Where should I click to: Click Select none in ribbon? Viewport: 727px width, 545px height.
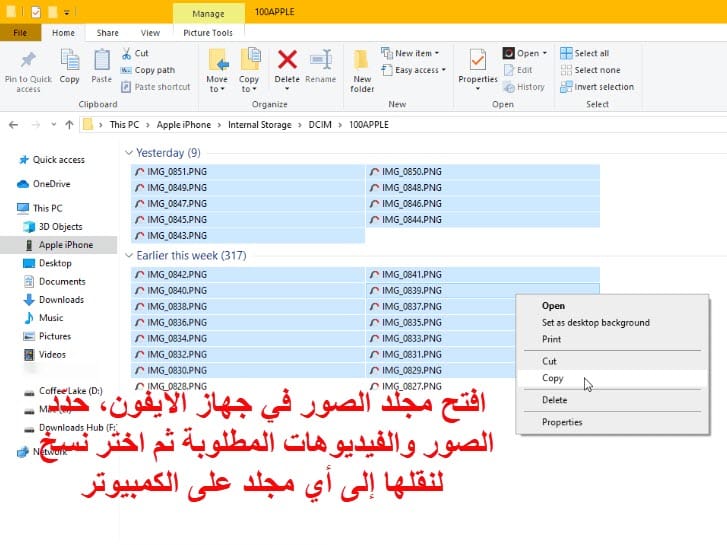tap(590, 70)
